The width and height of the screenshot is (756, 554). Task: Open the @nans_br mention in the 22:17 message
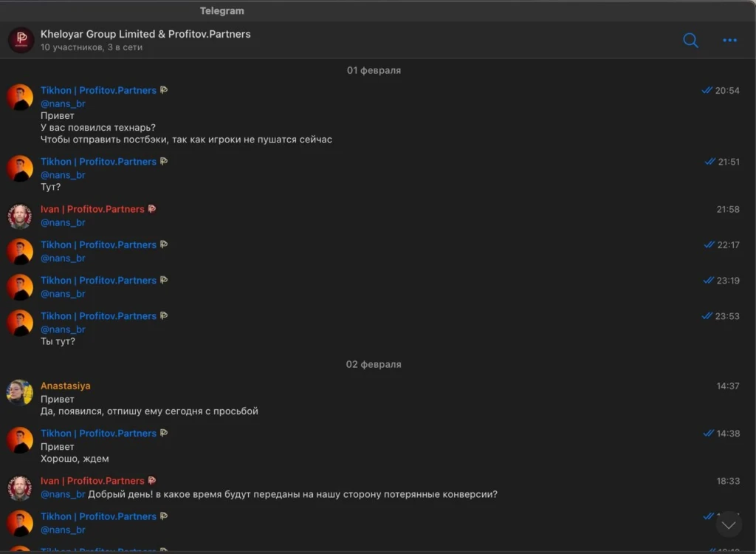pyautogui.click(x=63, y=259)
